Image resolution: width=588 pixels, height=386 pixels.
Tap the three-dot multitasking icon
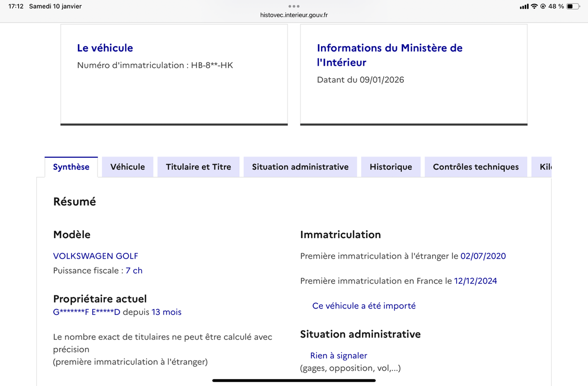(x=294, y=6)
